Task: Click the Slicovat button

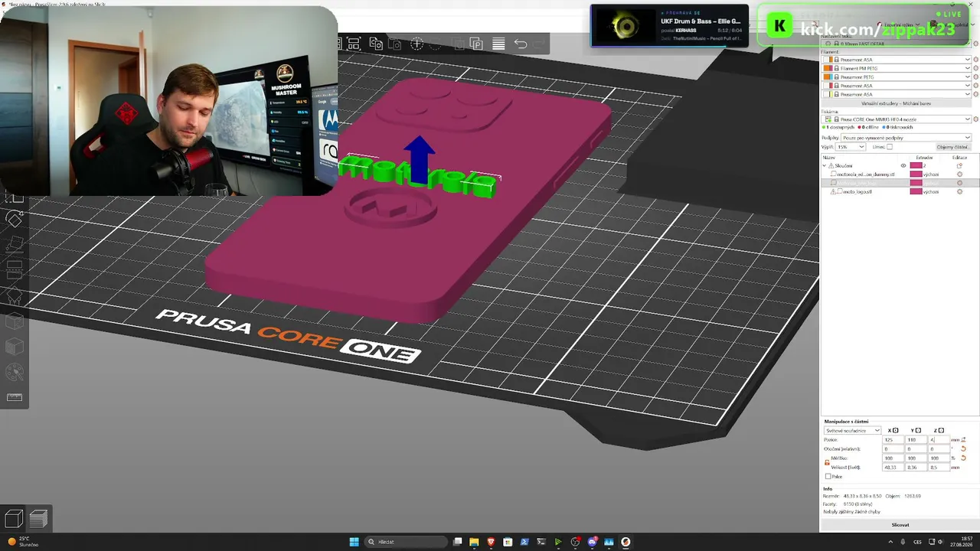Action: [x=900, y=525]
